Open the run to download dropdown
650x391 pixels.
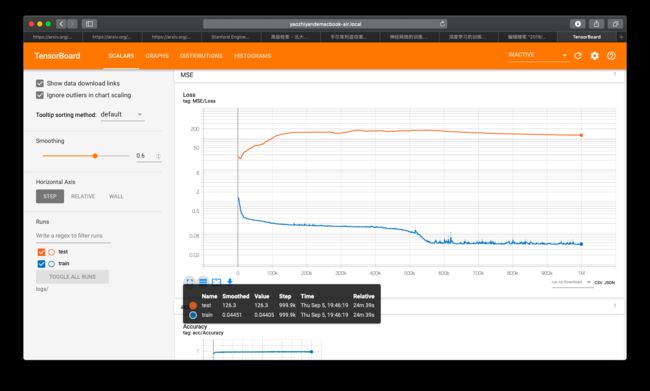click(x=571, y=282)
